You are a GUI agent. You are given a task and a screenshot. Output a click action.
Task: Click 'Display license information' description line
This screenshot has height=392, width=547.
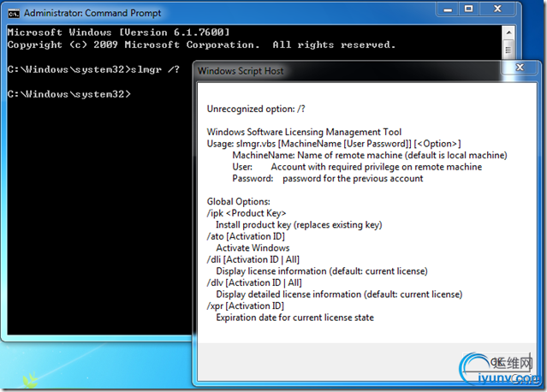[322, 271]
